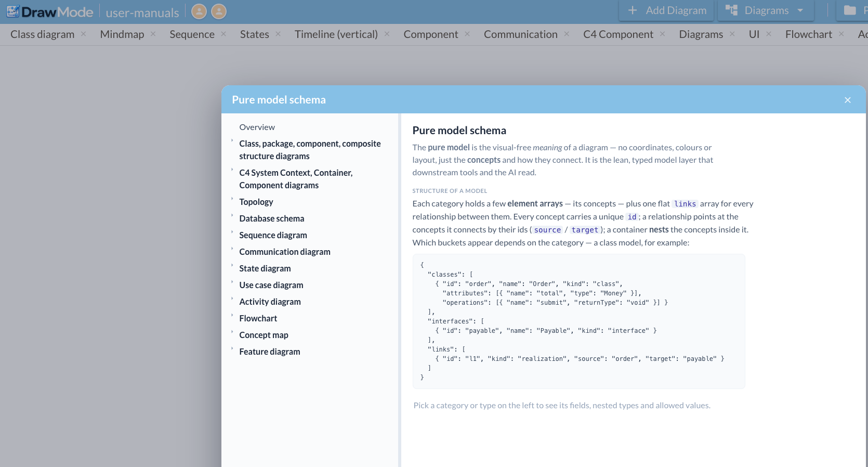Click the 'Pure model schema' content heading
Viewport: 868px width, 467px height.
pos(459,131)
